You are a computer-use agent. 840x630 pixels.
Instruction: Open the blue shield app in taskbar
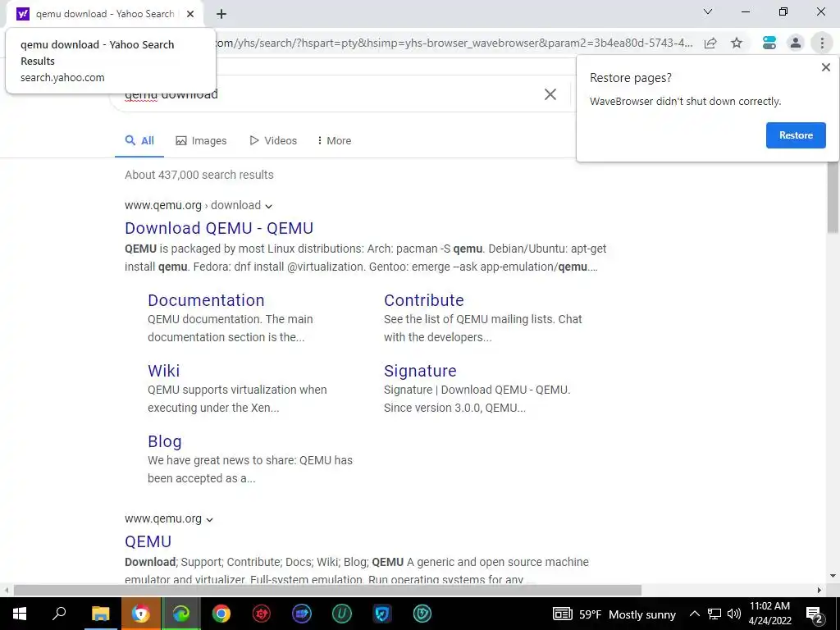pyautogui.click(x=382, y=614)
